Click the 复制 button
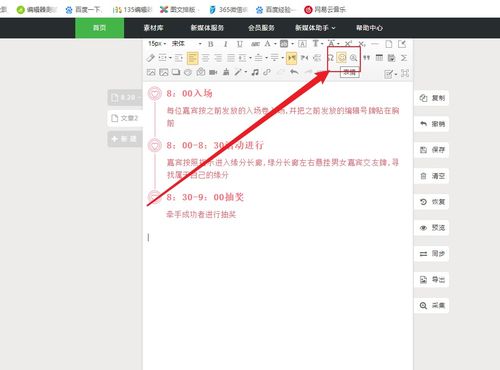This screenshot has width=500, height=370. 432,98
